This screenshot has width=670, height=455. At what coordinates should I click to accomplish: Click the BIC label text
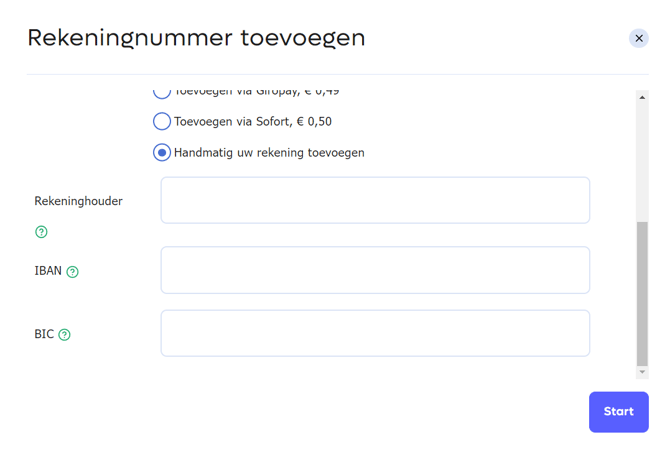(x=44, y=334)
